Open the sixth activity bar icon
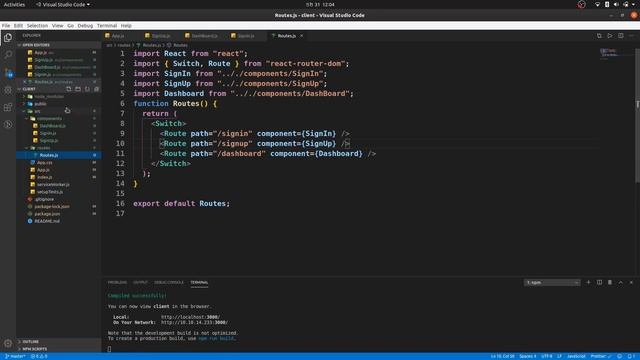 [x=8, y=124]
